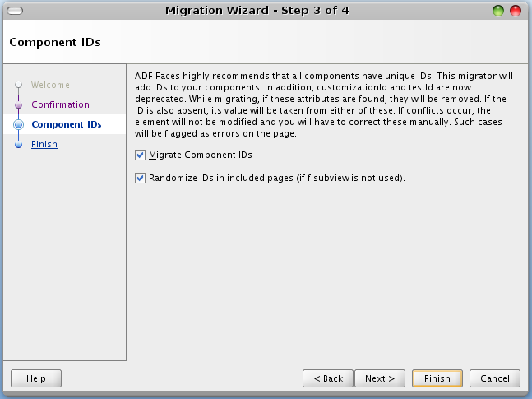Click the greyed-out Welcome step label
This screenshot has width=532, height=399.
tap(50, 85)
